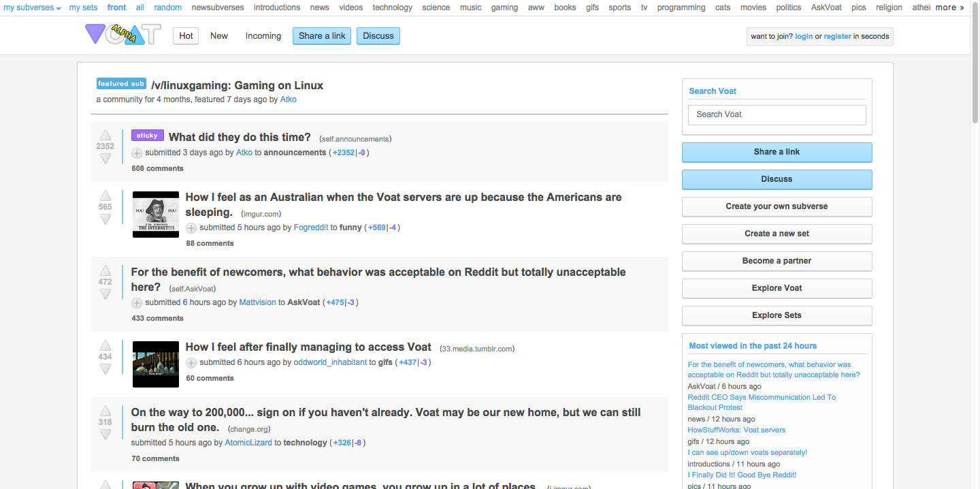Open the "608 comments" link

[x=158, y=168]
